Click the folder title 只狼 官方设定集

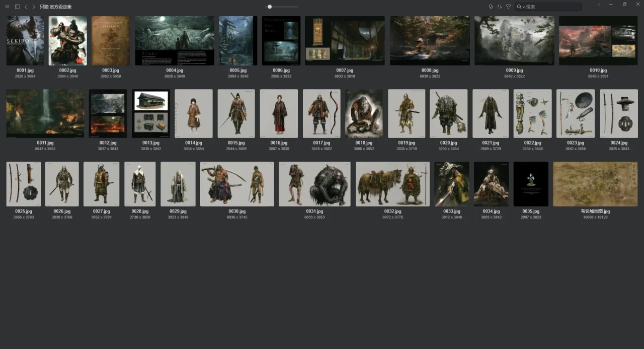[56, 7]
